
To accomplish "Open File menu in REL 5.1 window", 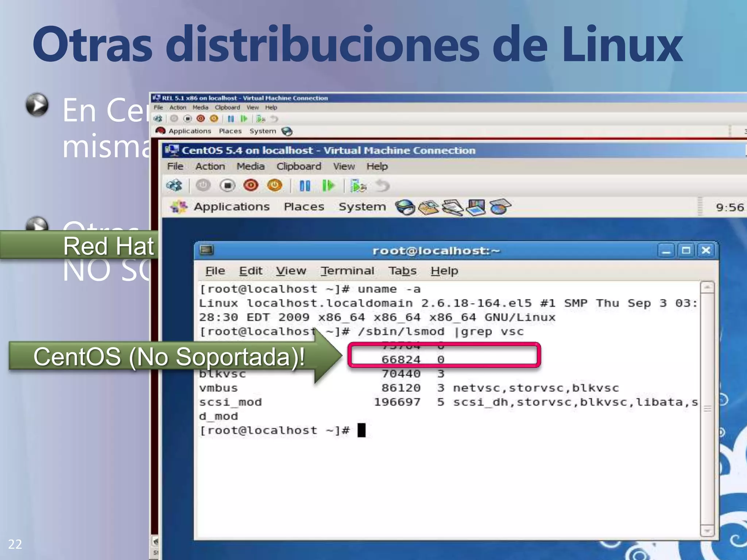I will (x=158, y=108).
